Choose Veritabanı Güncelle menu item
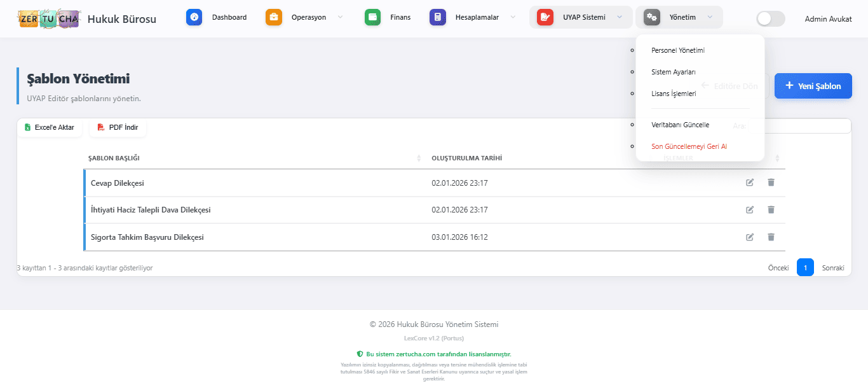 [680, 125]
